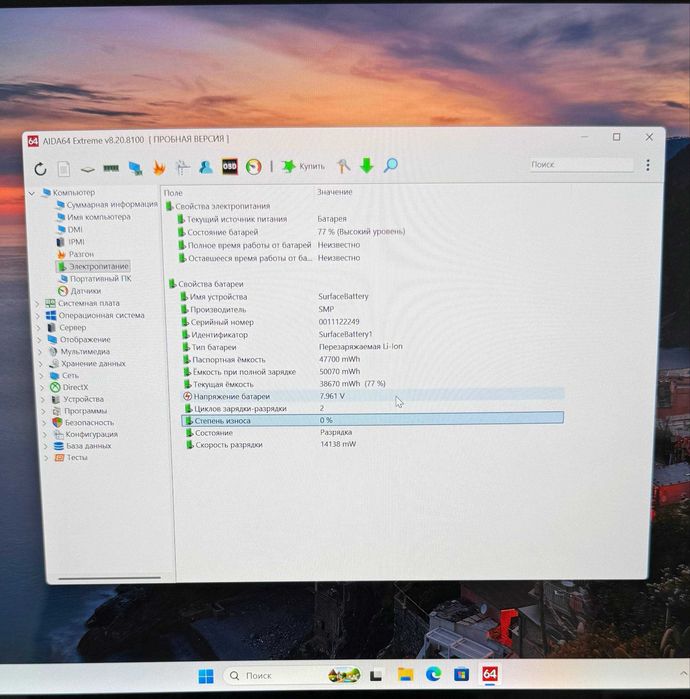Select the Циклов зарядки-разрядки row

coord(373,408)
